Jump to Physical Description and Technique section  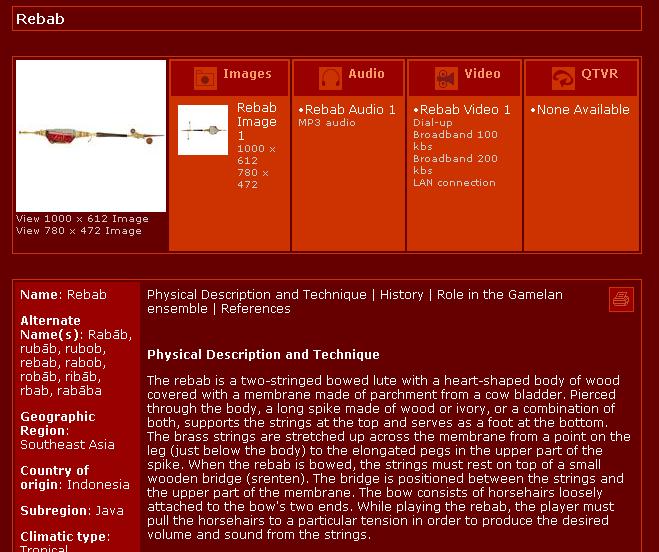tap(257, 295)
